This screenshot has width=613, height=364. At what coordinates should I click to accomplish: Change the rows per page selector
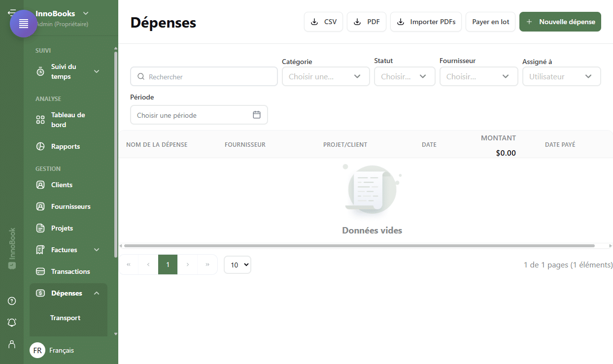click(x=238, y=265)
